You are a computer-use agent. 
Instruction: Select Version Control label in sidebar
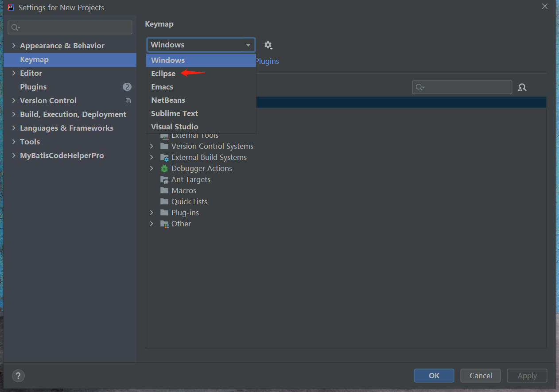48,101
